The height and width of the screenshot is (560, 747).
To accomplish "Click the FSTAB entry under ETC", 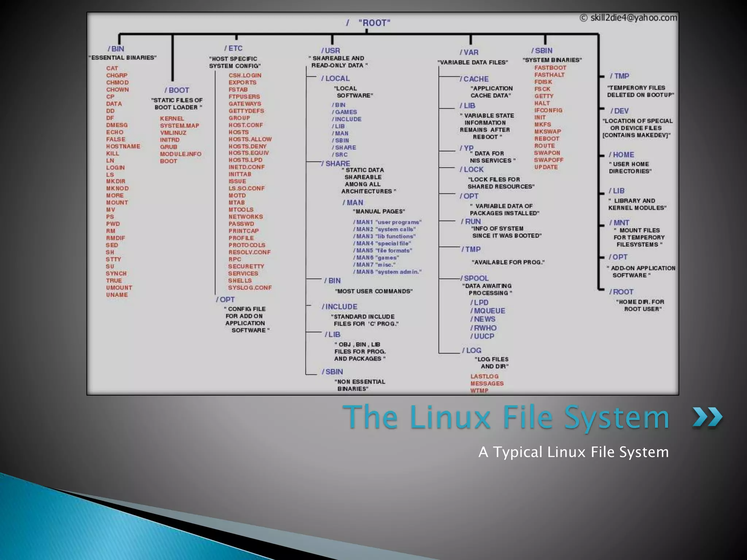I will 238,90.
